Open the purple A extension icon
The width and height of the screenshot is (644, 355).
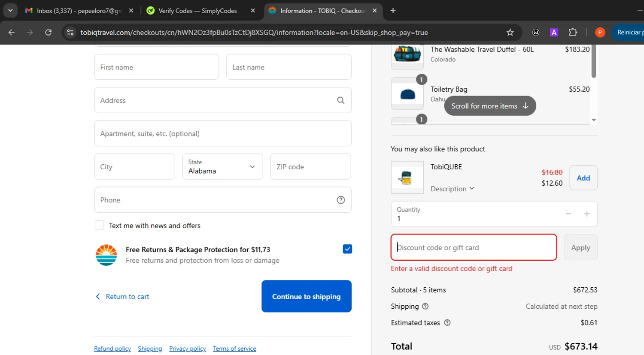click(x=554, y=33)
